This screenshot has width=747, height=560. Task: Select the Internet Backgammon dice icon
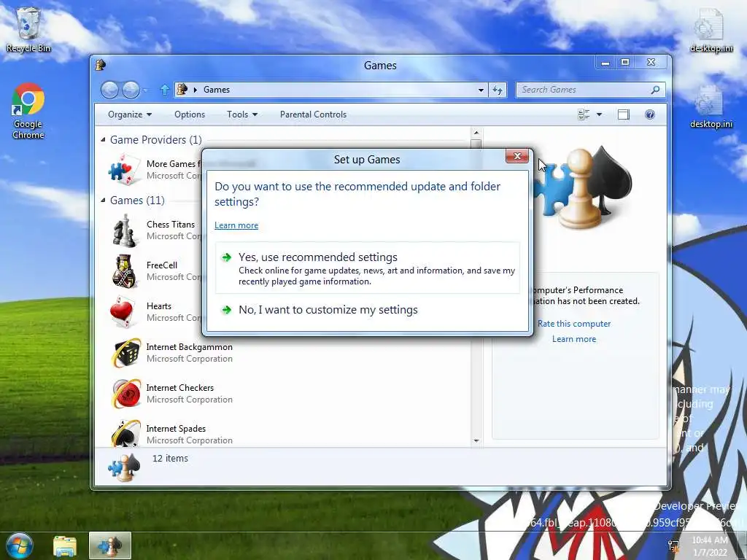pos(126,353)
